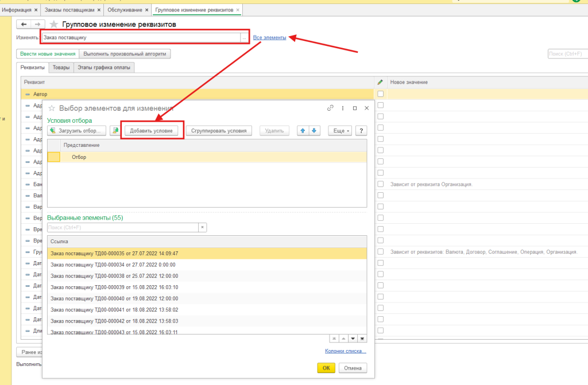
Task: Open the Этапы графика оплаты tab
Action: click(104, 68)
